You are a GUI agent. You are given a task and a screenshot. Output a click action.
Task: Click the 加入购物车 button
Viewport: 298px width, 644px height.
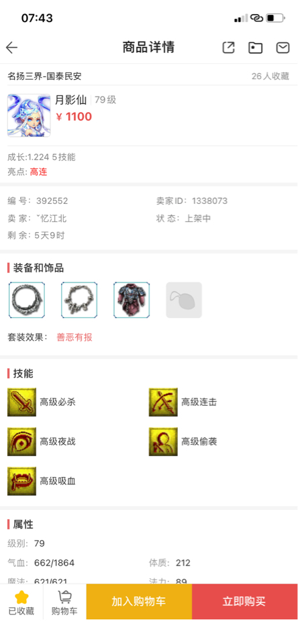point(139,602)
